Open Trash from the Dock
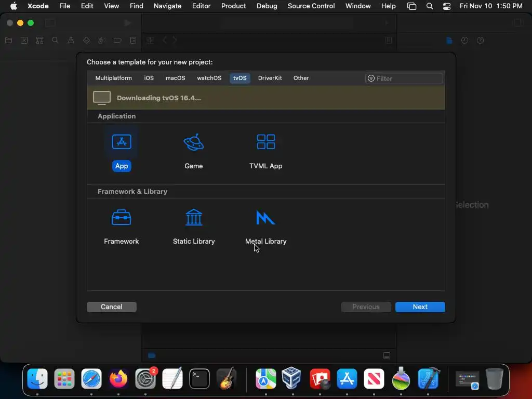The width and height of the screenshot is (532, 399). tap(495, 378)
